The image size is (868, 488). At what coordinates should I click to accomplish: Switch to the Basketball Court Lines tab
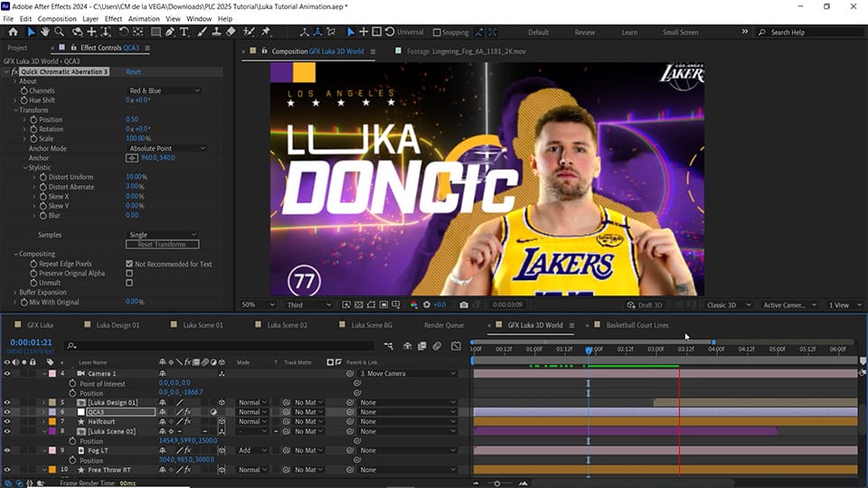click(x=637, y=325)
